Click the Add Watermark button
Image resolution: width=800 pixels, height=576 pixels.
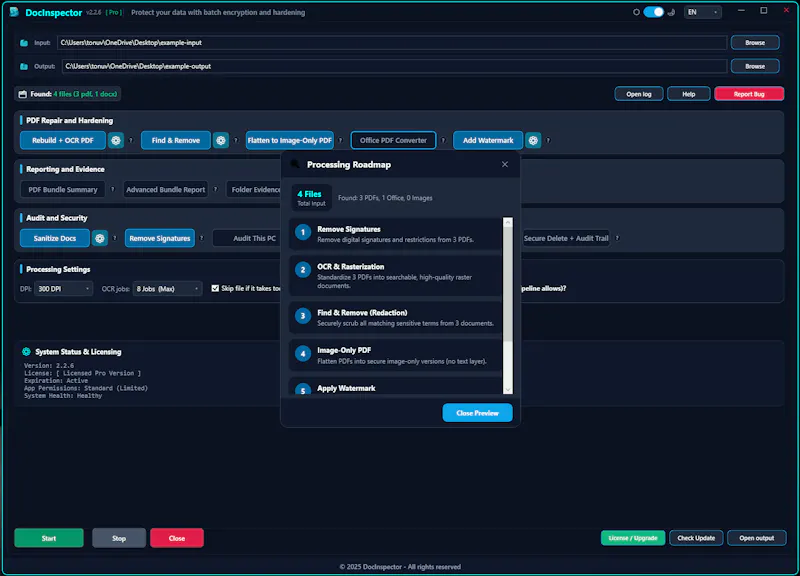coord(488,140)
